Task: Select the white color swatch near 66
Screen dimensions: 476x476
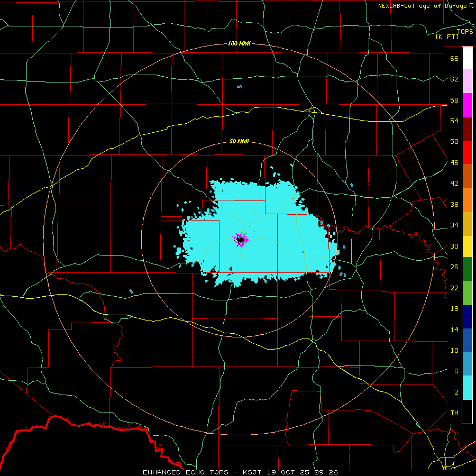Action: (x=467, y=58)
